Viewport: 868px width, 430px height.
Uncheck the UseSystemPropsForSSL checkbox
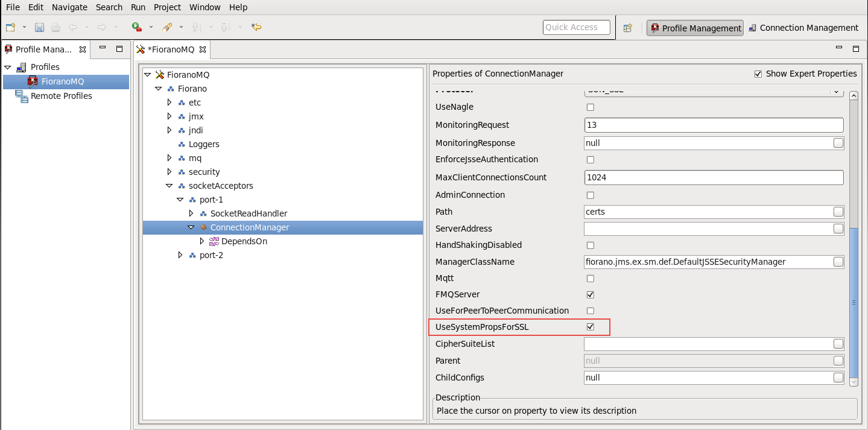pyautogui.click(x=591, y=327)
